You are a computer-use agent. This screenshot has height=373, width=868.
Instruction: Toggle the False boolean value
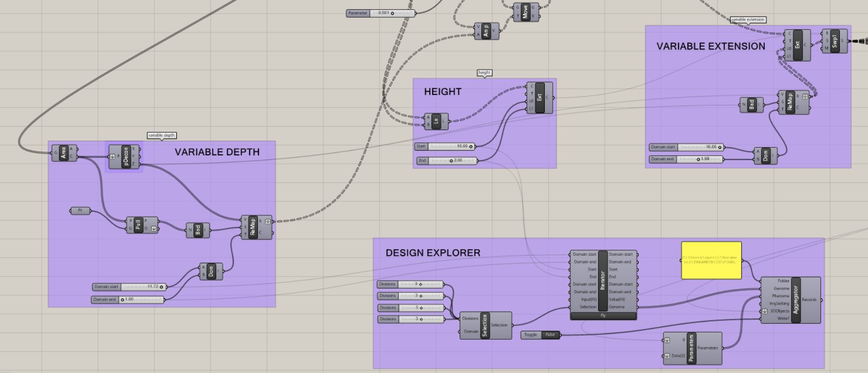(x=550, y=335)
